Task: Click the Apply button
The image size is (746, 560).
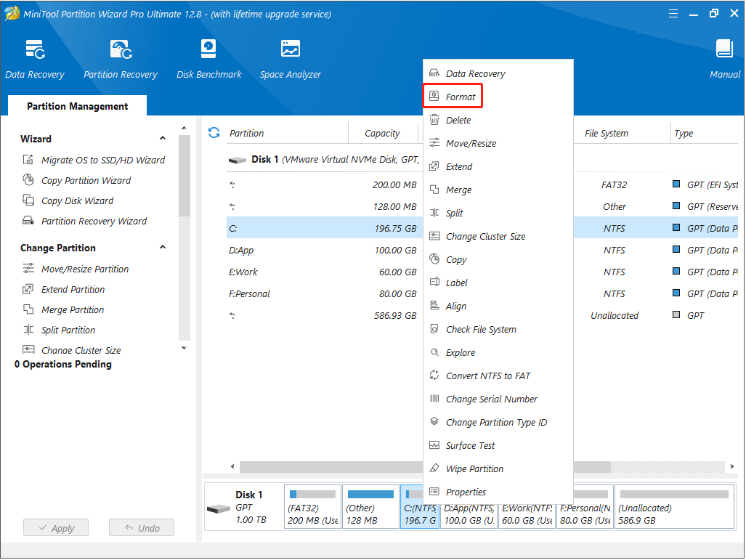Action: (x=56, y=527)
